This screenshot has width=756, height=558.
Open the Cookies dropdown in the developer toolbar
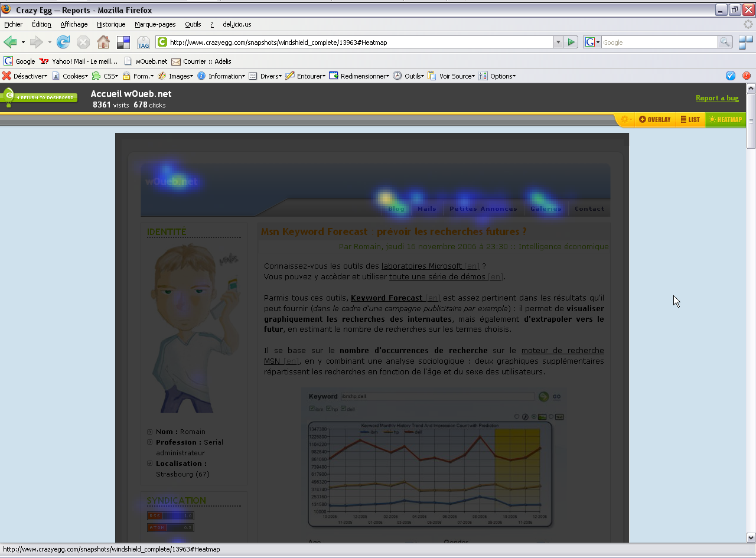pyautogui.click(x=70, y=76)
